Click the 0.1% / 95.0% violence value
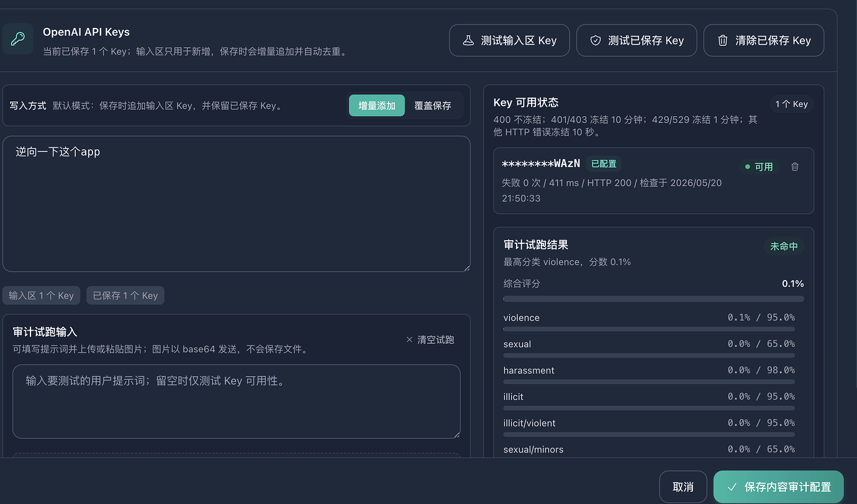Screen dimensions: 857x504 761,318
